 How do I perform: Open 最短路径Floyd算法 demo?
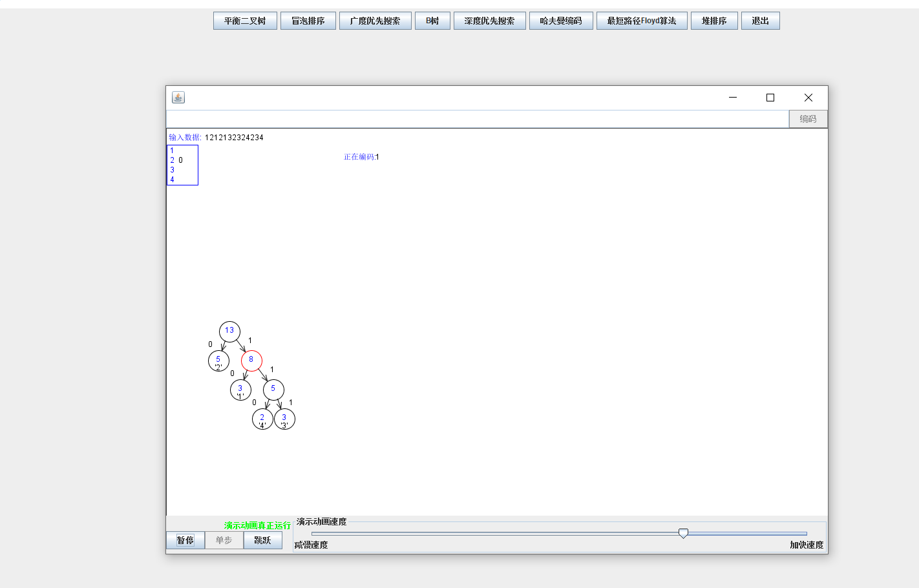point(642,21)
